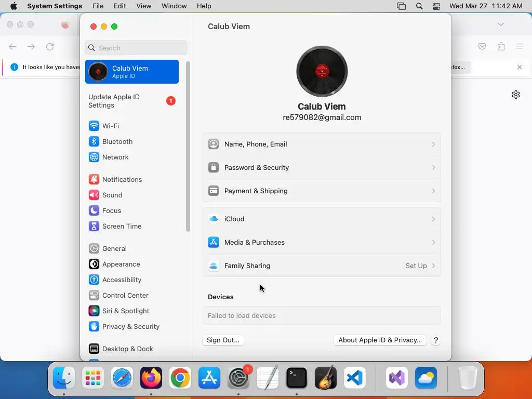532x399 pixels.
Task: Open Control Center in menu bar
Action: (x=436, y=6)
